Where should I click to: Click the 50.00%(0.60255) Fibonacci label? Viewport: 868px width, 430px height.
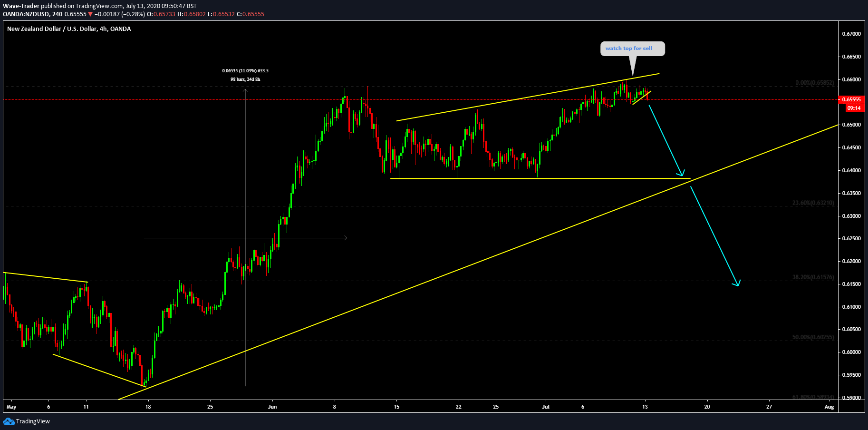click(x=813, y=337)
